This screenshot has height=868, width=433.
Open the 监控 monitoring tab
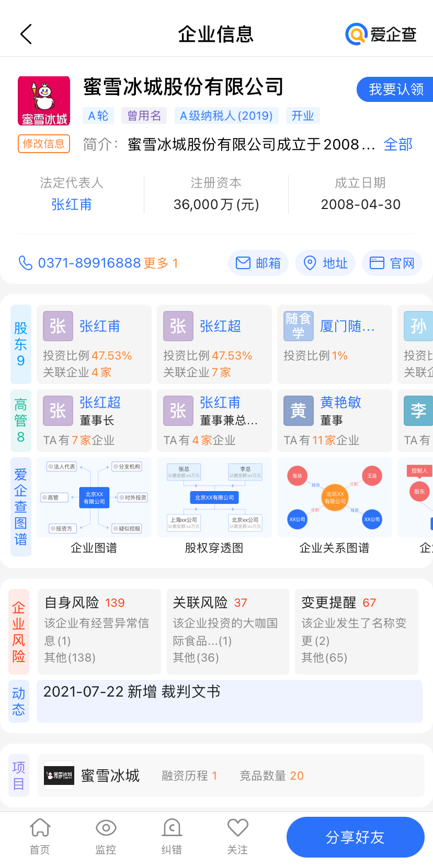pos(106,836)
